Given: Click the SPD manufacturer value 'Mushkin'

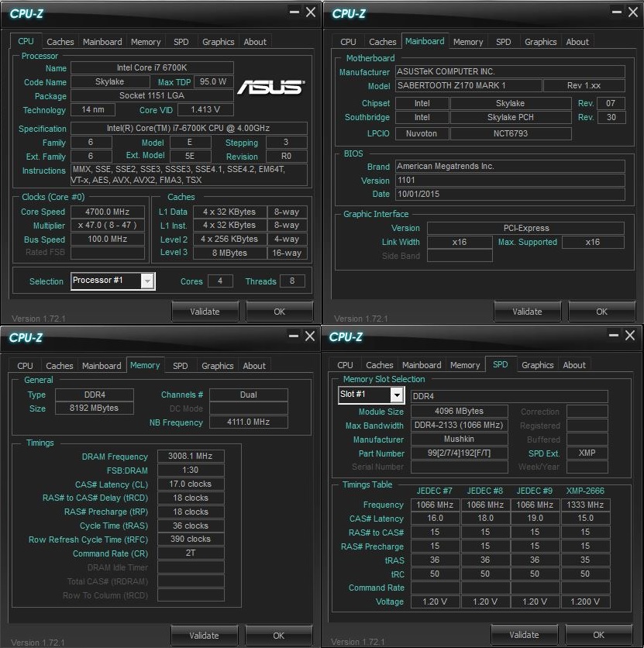Looking at the screenshot, I should [x=459, y=439].
